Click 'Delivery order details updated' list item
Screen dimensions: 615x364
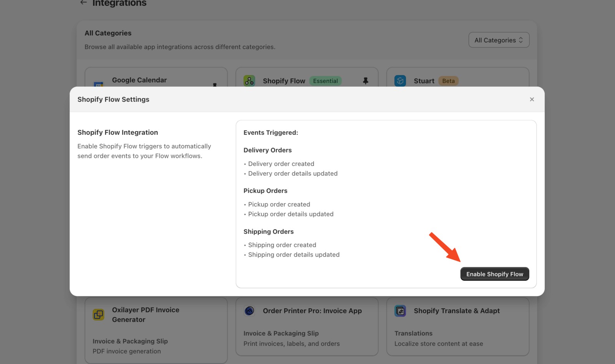click(293, 173)
